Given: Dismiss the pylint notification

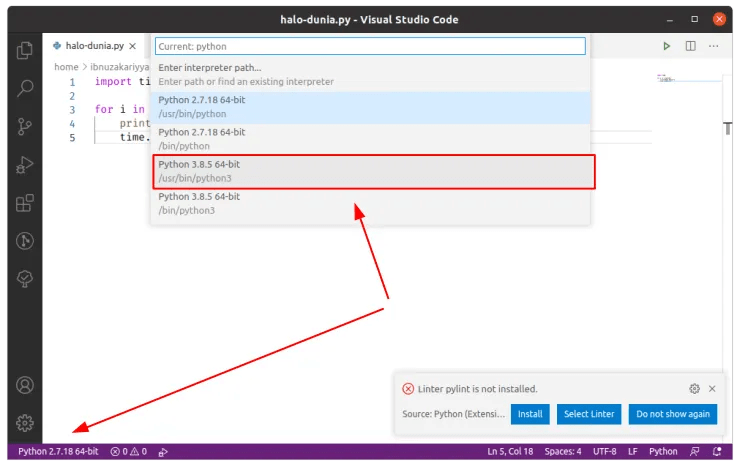Looking at the screenshot, I should [x=712, y=389].
